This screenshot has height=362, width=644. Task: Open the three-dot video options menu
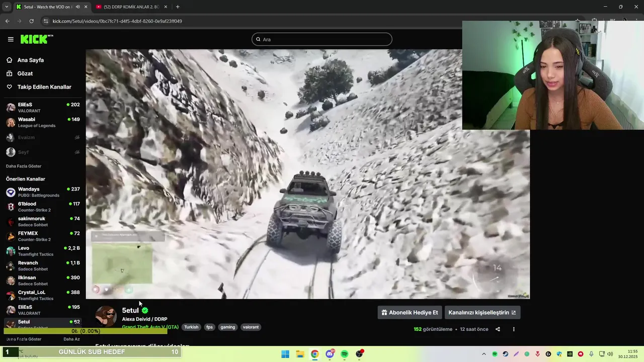514,329
